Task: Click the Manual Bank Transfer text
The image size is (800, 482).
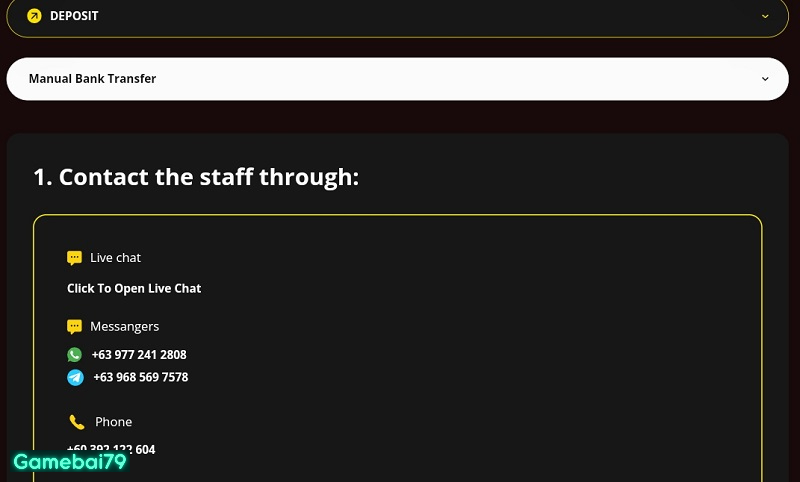Action: [x=92, y=79]
